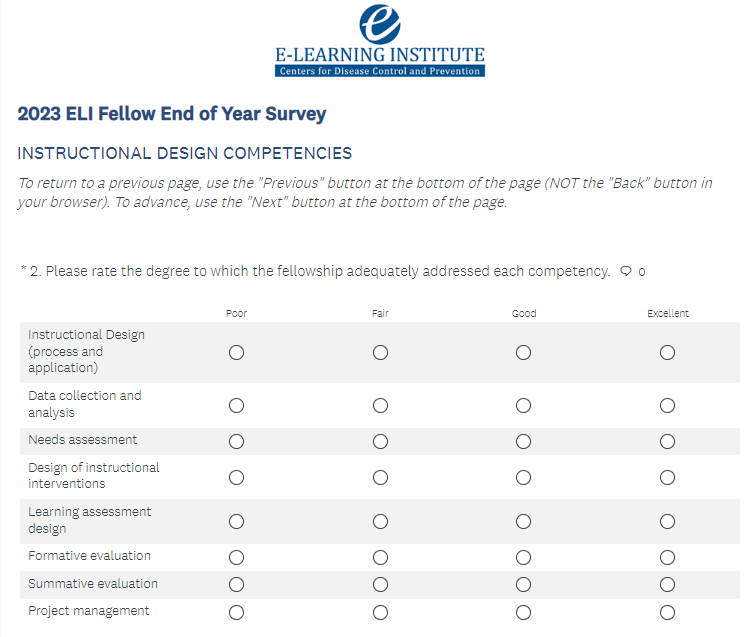Mark Needs assessment as Poor
This screenshot has width=748, height=637.
tap(237, 441)
